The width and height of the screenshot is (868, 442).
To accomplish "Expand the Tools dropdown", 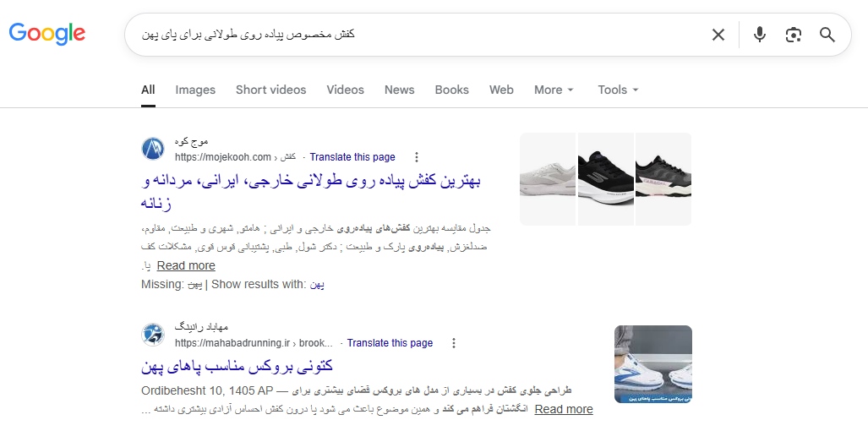I will 618,90.
